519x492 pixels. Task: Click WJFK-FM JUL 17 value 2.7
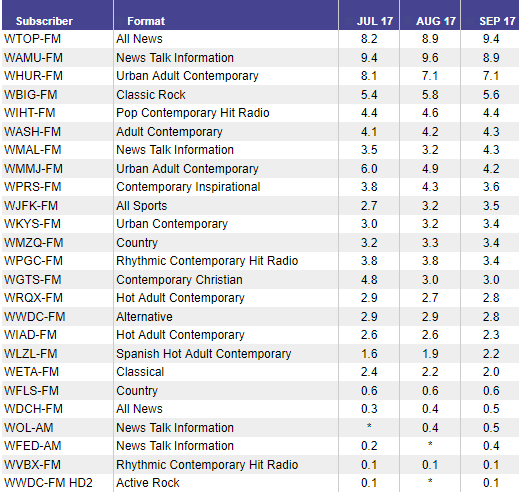click(369, 206)
